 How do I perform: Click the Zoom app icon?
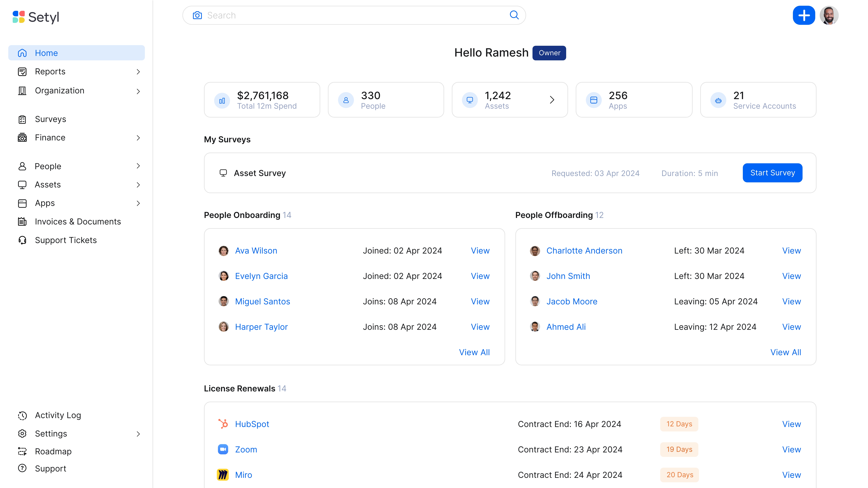click(x=223, y=449)
